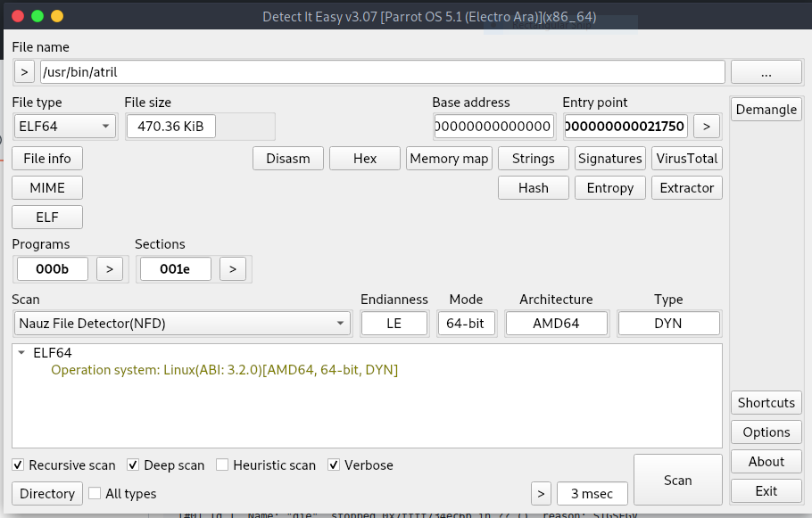The width and height of the screenshot is (812, 518).
Task: Open the Demangle tool
Action: 766,109
